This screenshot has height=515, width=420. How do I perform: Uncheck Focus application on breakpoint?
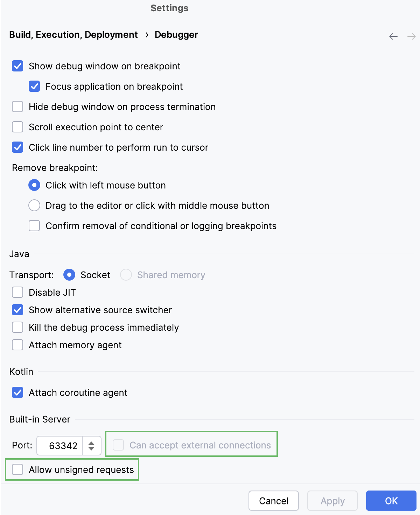coord(34,86)
